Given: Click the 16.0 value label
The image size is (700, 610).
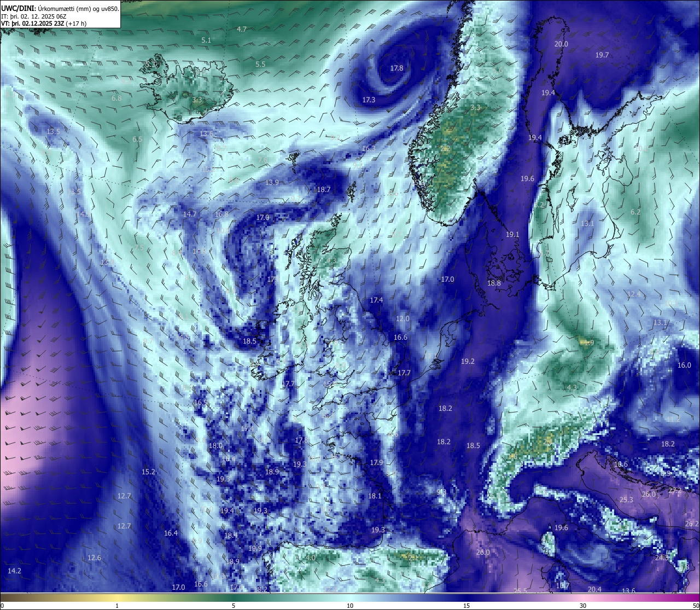Looking at the screenshot, I should (684, 365).
